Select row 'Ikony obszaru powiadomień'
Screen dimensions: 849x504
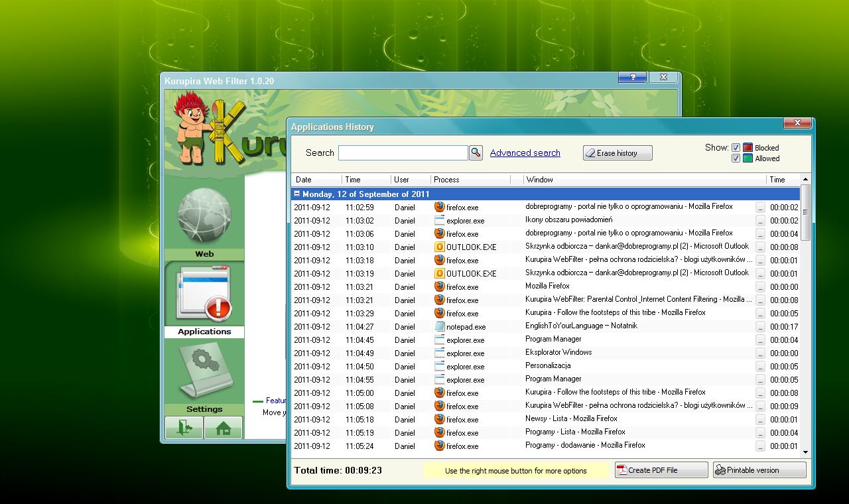click(546, 220)
